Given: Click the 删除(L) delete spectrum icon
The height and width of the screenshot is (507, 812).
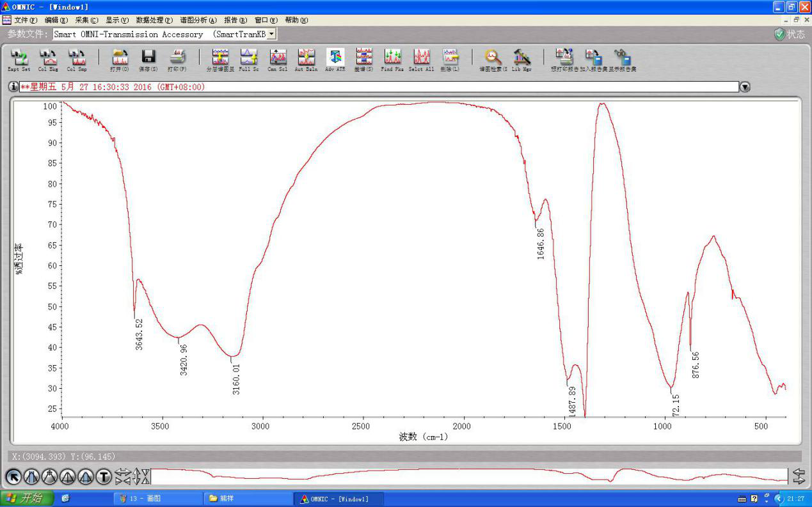Looking at the screenshot, I should click(450, 59).
